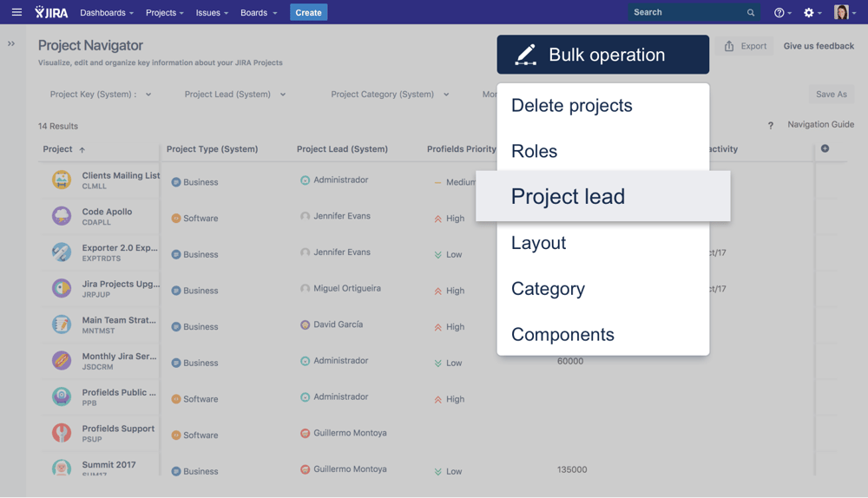This screenshot has width=868, height=498.
Task: Click Software type for Code Apollo
Action: pos(194,218)
